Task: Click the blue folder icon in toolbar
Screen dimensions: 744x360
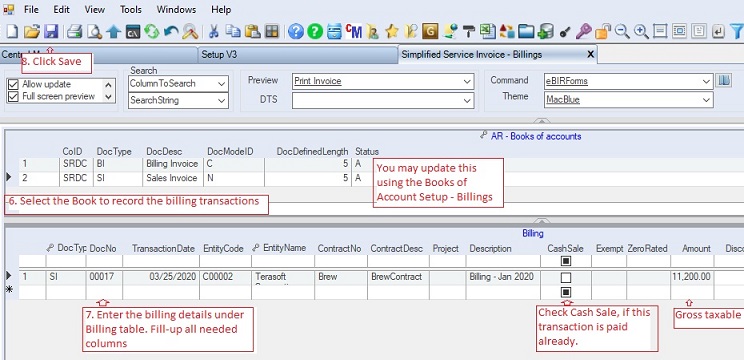Action: coord(526,32)
